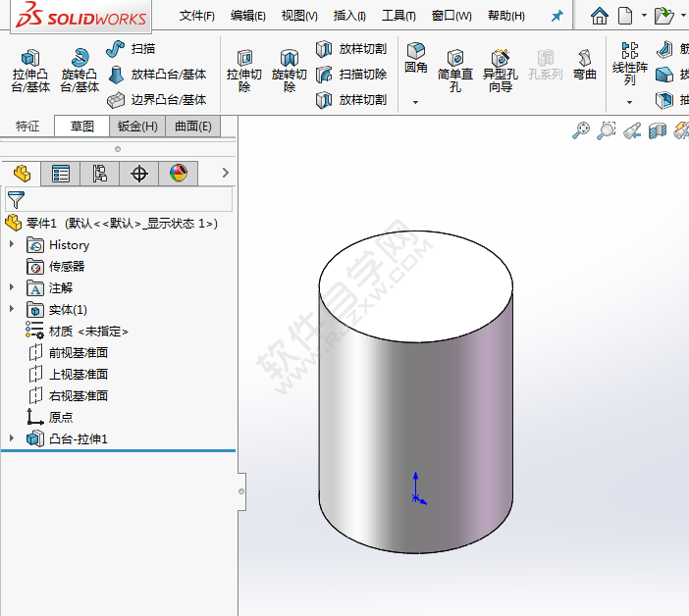Click the zoom to fit view icon

pos(581,130)
